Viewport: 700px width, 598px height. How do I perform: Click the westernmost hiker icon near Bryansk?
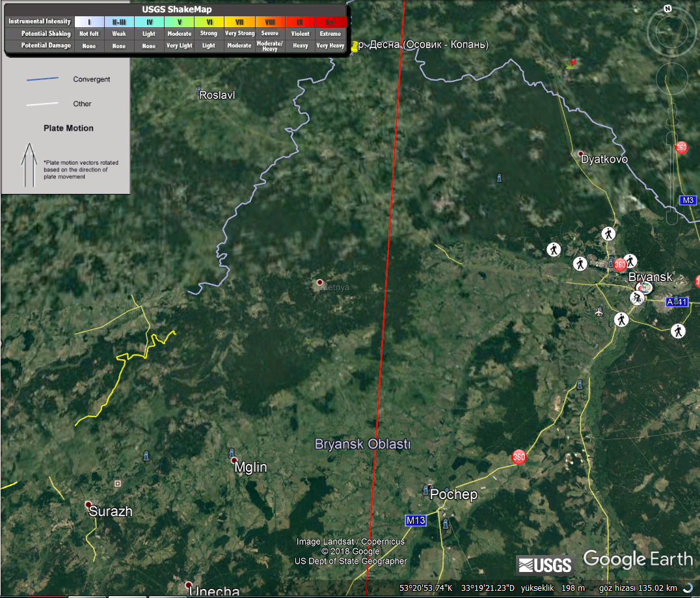coord(554,249)
